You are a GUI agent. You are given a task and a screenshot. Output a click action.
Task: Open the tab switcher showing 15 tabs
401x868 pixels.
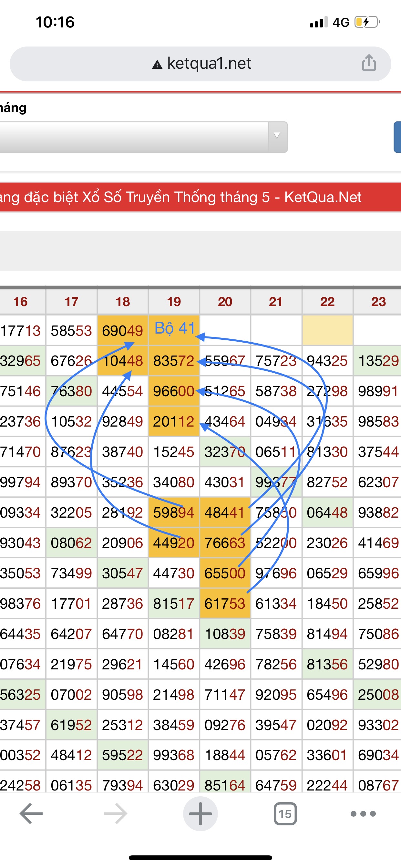tap(285, 813)
